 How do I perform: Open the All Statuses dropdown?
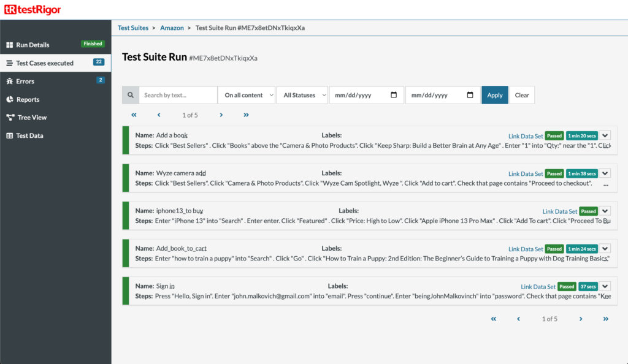tap(302, 95)
